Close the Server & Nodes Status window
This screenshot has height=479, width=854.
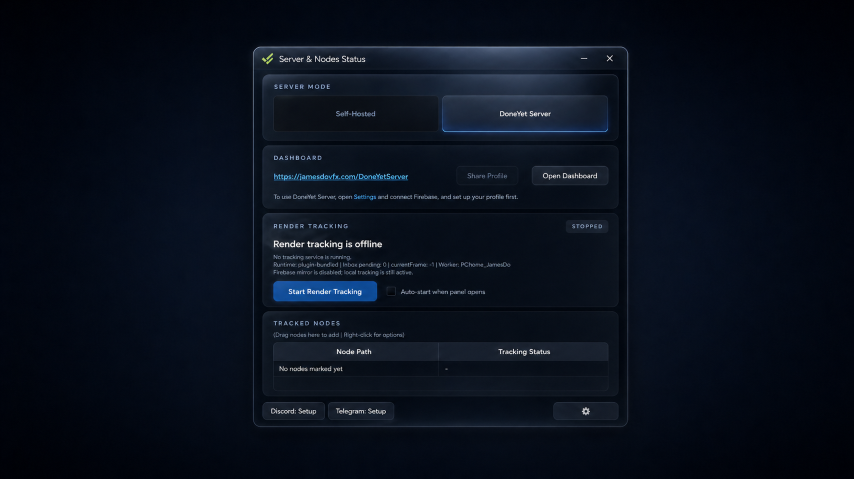click(x=609, y=58)
